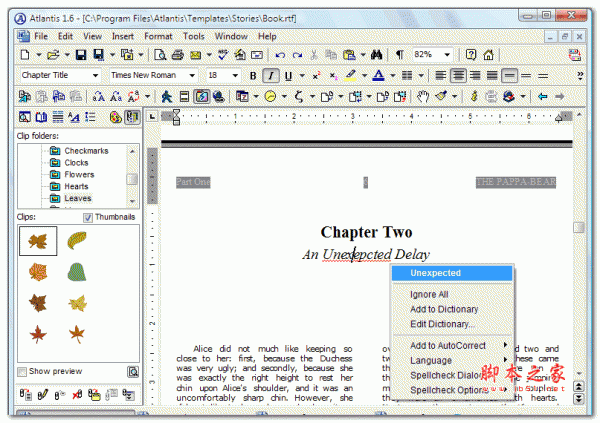600x423 pixels.
Task: Open the Flowers clip folder
Action: (79, 175)
